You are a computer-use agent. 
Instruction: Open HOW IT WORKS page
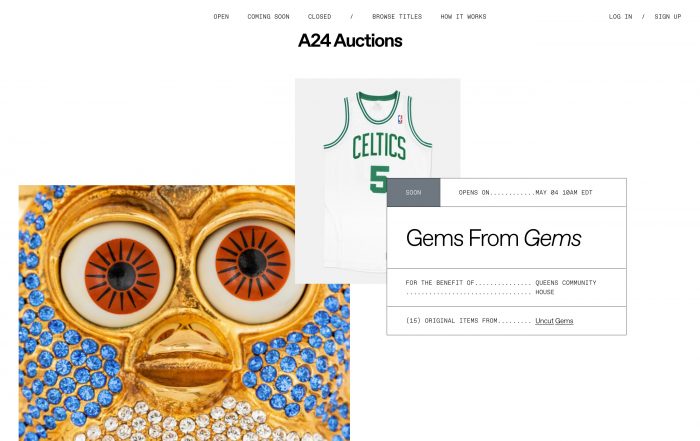[463, 17]
